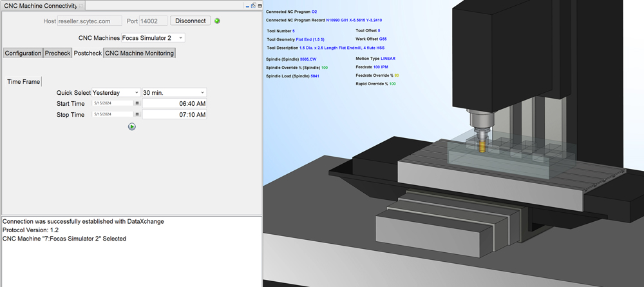Click the gold endmill tool in 3D view

[481, 146]
